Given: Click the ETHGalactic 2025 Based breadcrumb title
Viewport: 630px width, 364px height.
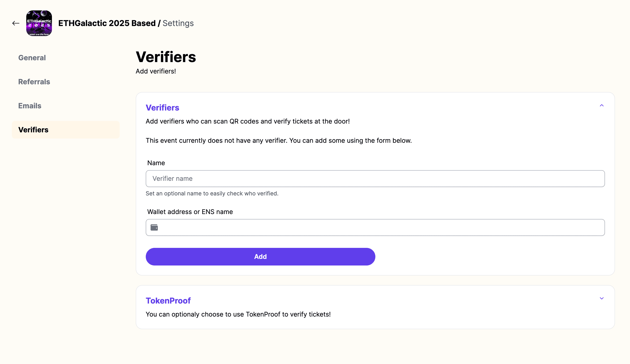Looking at the screenshot, I should [x=107, y=23].
